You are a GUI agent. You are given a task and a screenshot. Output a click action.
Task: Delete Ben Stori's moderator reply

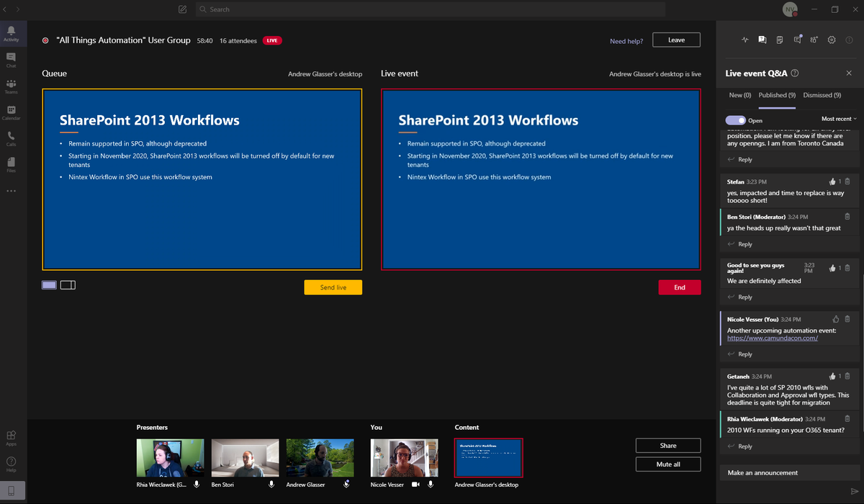847,216
